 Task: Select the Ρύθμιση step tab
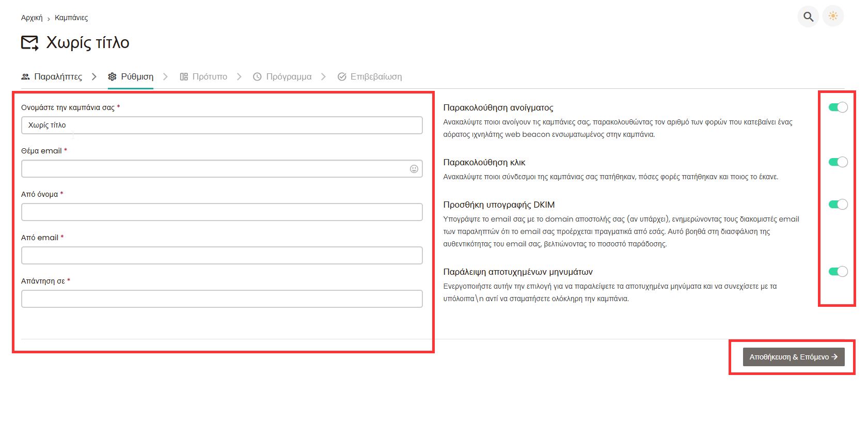131,76
